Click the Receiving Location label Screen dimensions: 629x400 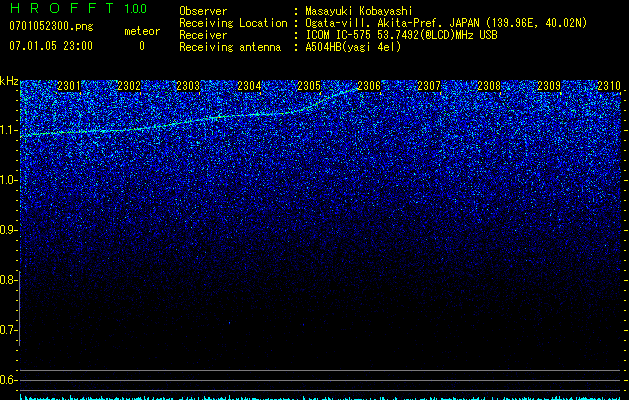[233, 23]
